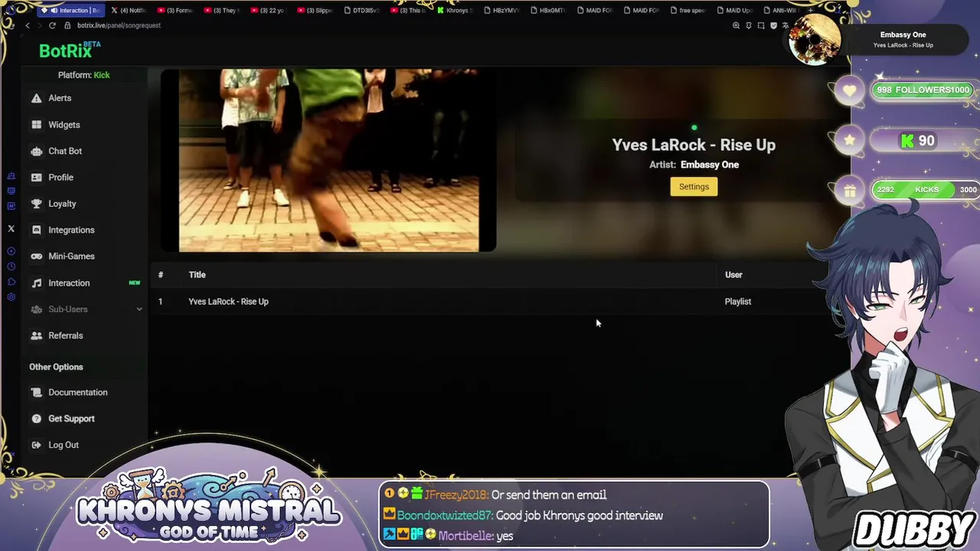Switch to the free spee tab

[688, 10]
